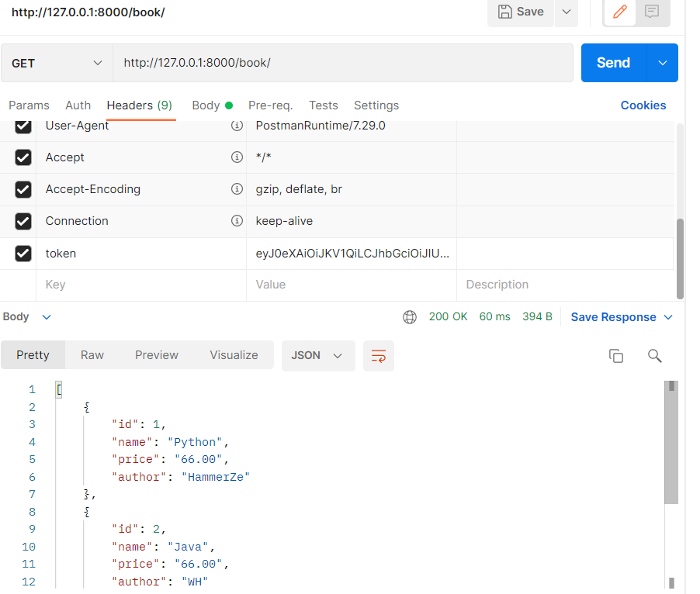Select the Raw view tab

[92, 355]
